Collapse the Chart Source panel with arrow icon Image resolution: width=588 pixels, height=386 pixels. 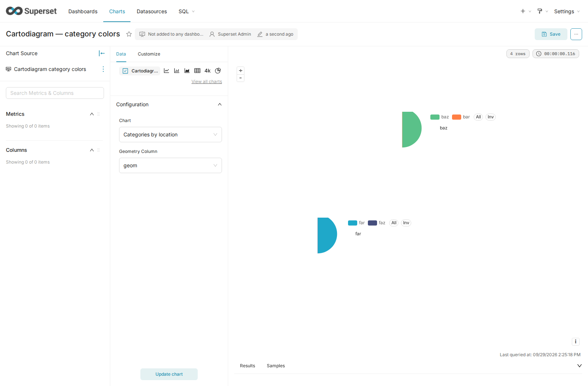[102, 53]
